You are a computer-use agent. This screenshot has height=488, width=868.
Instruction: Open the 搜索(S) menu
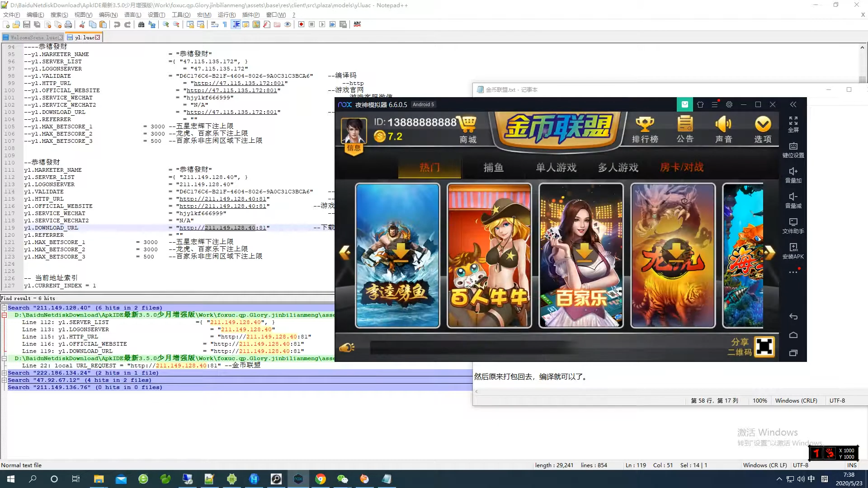pyautogui.click(x=59, y=15)
